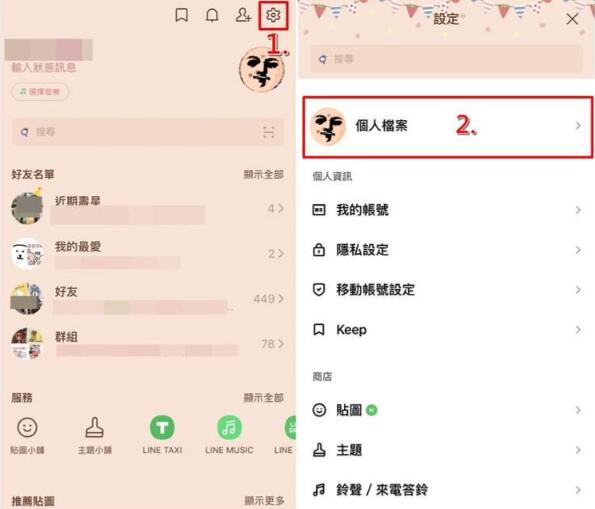Expand the 好友 friends list
This screenshot has height=509, width=595.
click(147, 299)
